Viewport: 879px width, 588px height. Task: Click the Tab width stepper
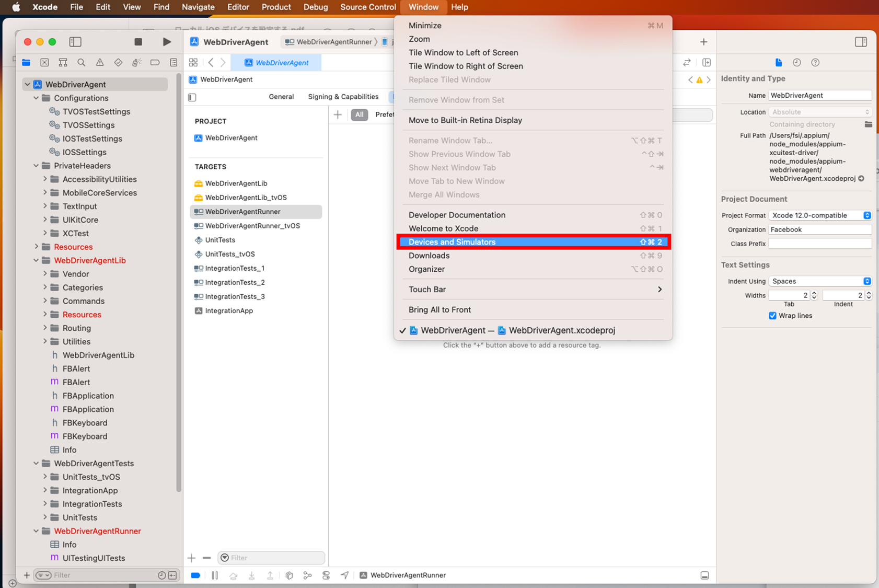click(x=814, y=295)
